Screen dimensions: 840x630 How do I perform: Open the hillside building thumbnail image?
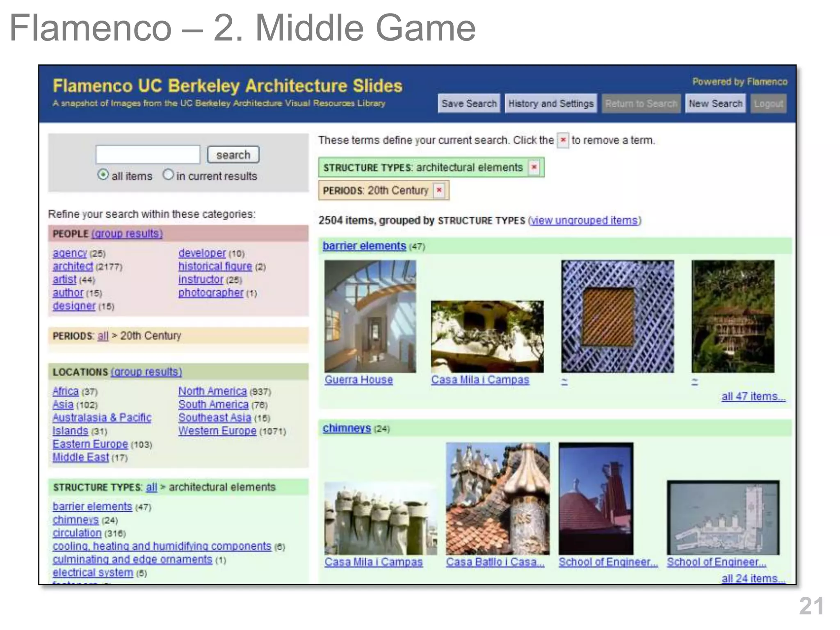click(x=733, y=316)
